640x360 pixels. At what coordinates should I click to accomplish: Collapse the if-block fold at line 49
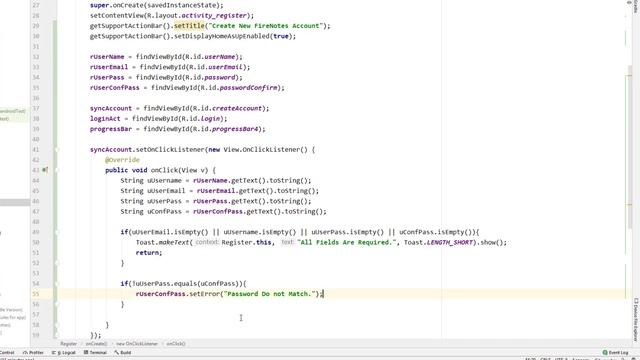(56, 232)
